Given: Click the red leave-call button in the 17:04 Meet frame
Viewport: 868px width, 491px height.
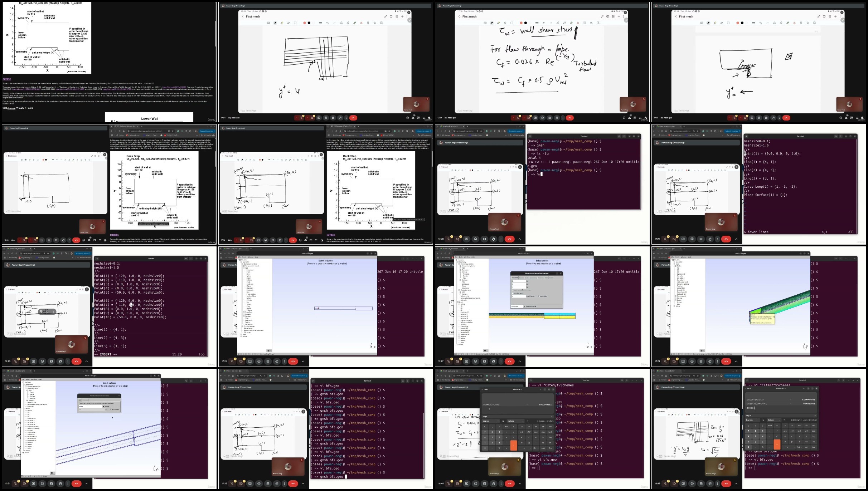Looking at the screenshot, I should pos(353,118).
